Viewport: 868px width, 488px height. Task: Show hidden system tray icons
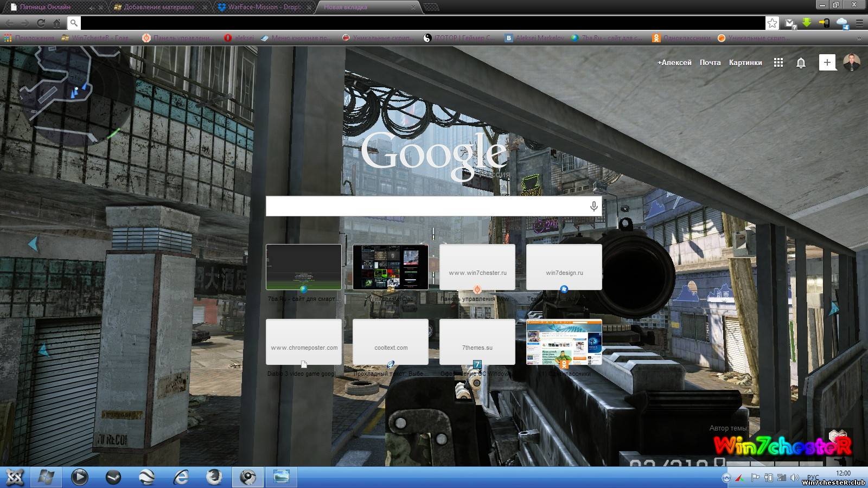(x=726, y=478)
